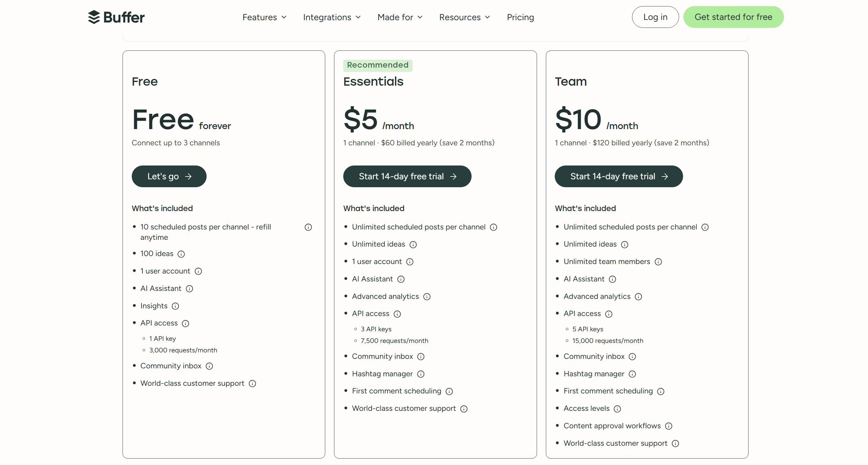Click the $5 /month price
This screenshot has width=868, height=465.
pyautogui.click(x=378, y=119)
